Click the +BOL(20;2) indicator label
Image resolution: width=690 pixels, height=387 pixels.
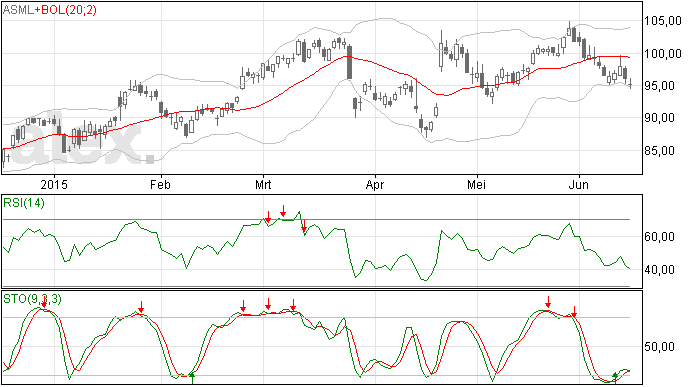pyautogui.click(x=66, y=10)
